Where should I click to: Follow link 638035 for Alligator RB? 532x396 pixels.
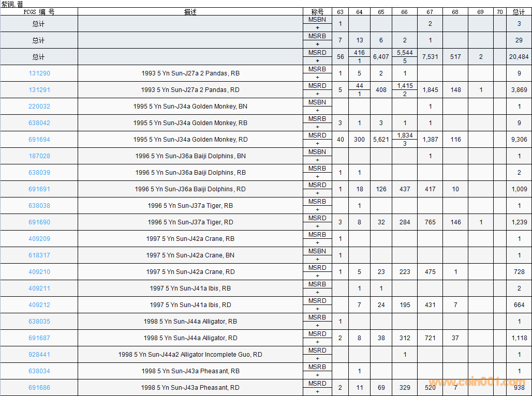point(39,322)
